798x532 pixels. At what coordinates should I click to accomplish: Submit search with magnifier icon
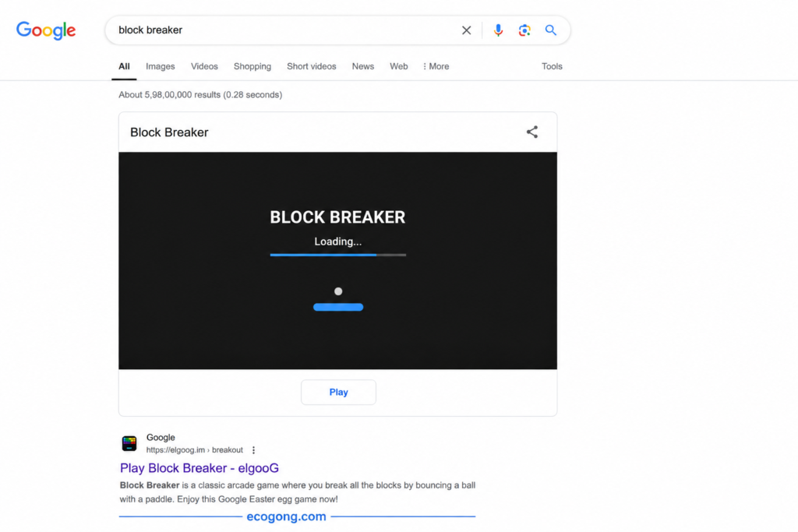551,30
